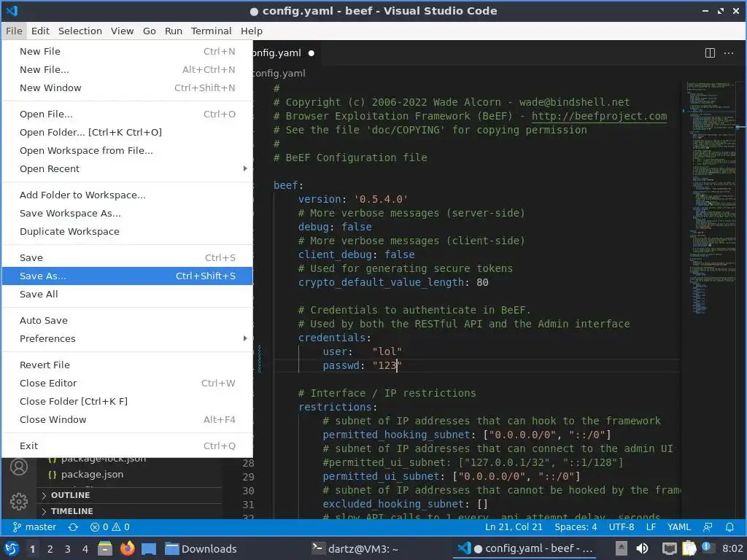The image size is (747, 560).
Task: Expand the Preferences submenu
Action: point(127,338)
